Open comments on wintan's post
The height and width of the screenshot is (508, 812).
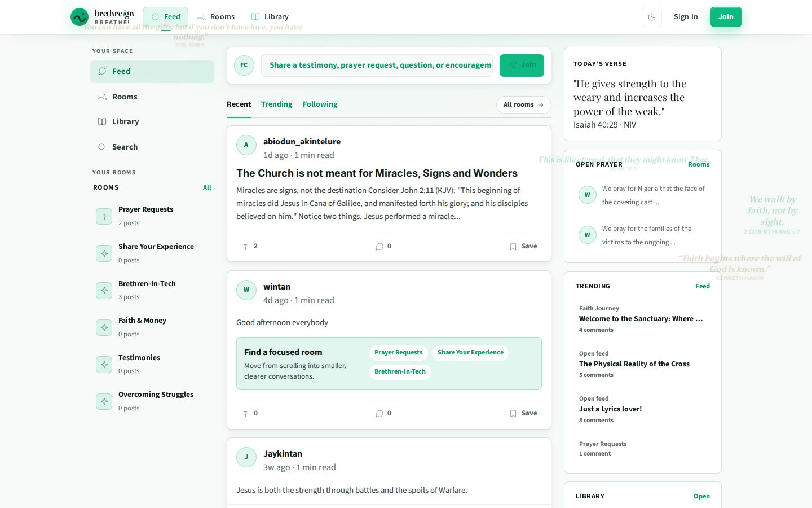(383, 413)
